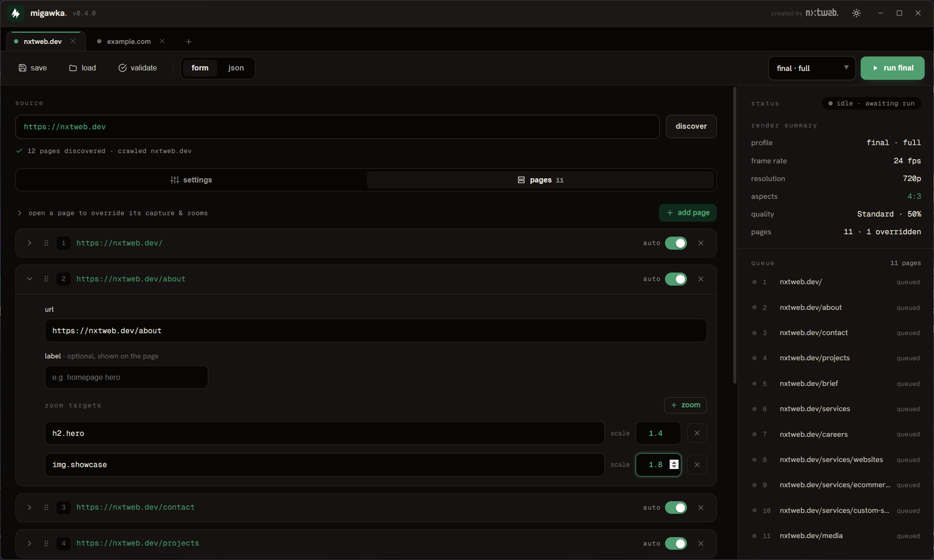Screen dimensions: 934x560
Task: Click the source URL input field
Action: click(337, 126)
